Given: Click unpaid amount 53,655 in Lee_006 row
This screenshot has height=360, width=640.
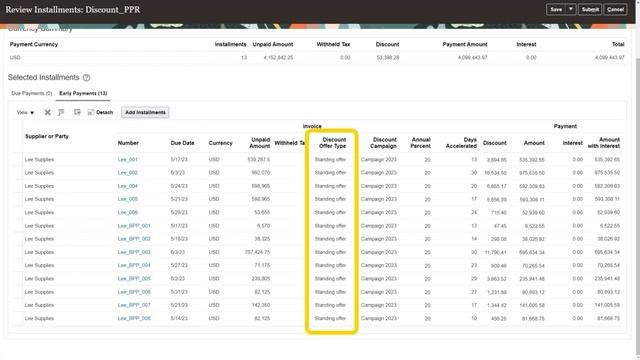Looking at the screenshot, I should 262,213.
